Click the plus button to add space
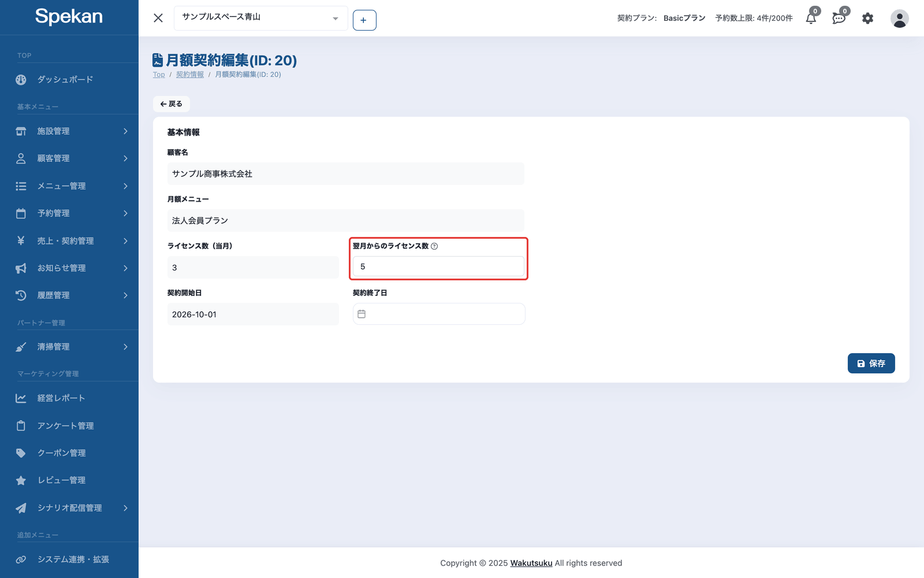Image resolution: width=924 pixels, height=578 pixels. (x=364, y=20)
